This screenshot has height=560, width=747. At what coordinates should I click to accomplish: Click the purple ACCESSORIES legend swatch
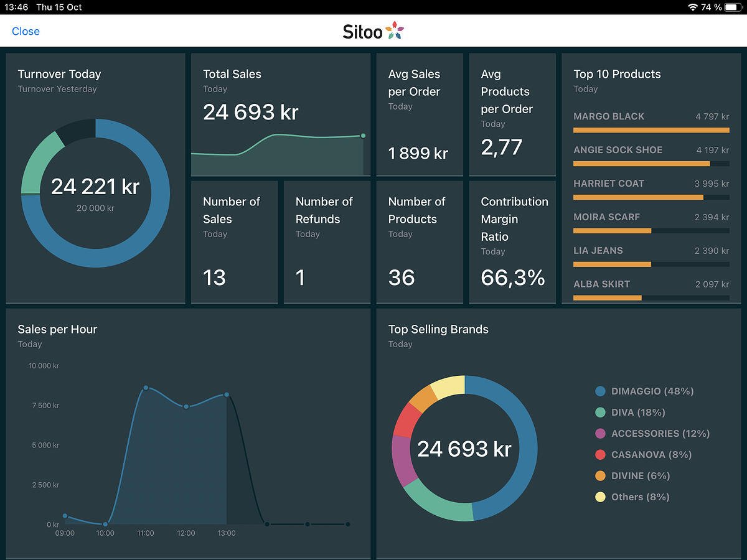600,434
